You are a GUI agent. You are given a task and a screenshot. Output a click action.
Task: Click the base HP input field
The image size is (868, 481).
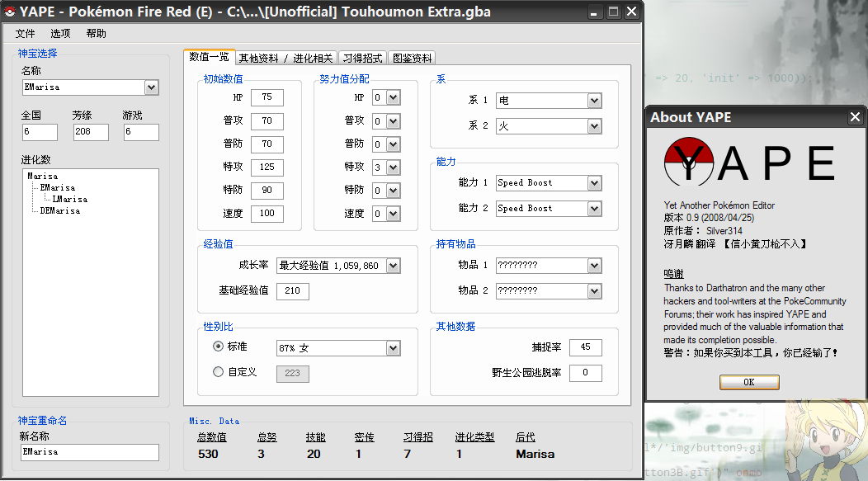coord(267,97)
